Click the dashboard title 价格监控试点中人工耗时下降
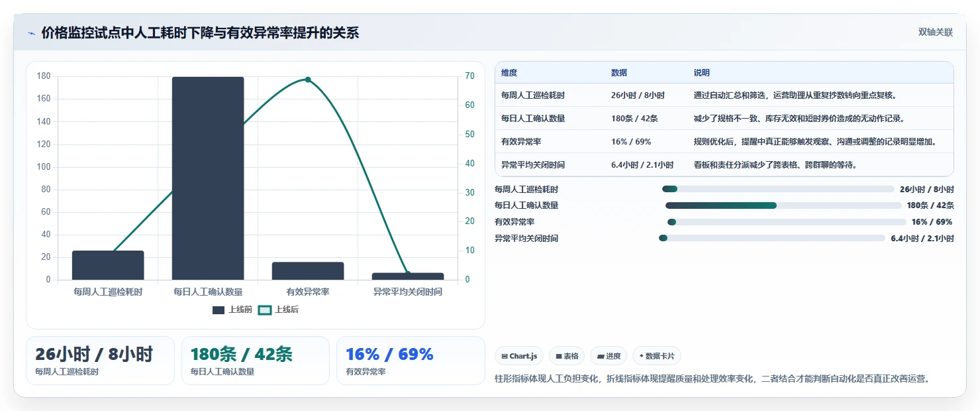 click(x=200, y=33)
